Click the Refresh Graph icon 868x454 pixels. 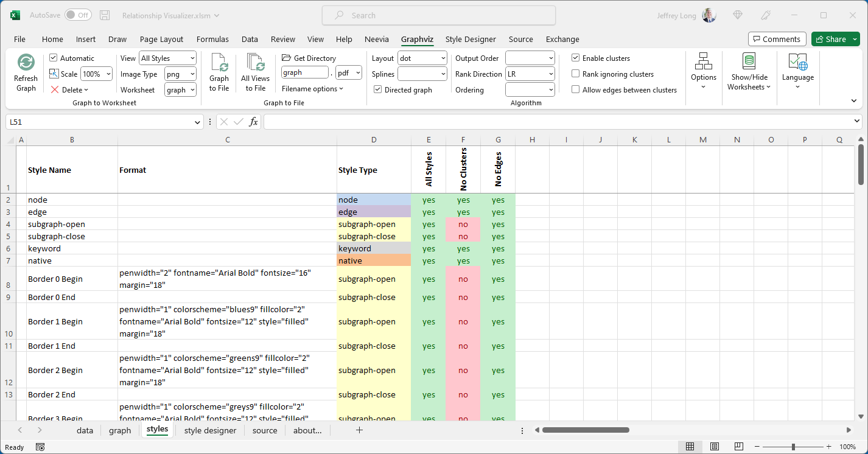click(26, 63)
